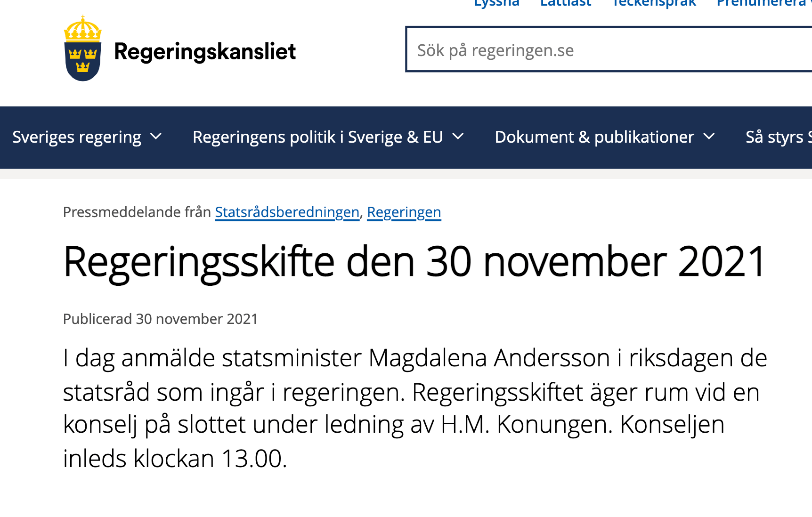
Task: Expand chevron next to 'Sverige & EU'
Action: coord(458,137)
